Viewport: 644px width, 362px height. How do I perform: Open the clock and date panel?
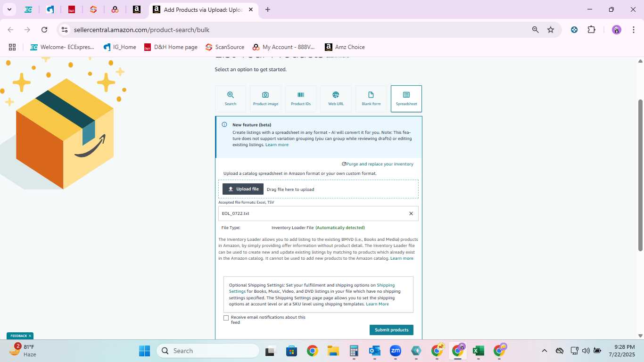(622, 351)
